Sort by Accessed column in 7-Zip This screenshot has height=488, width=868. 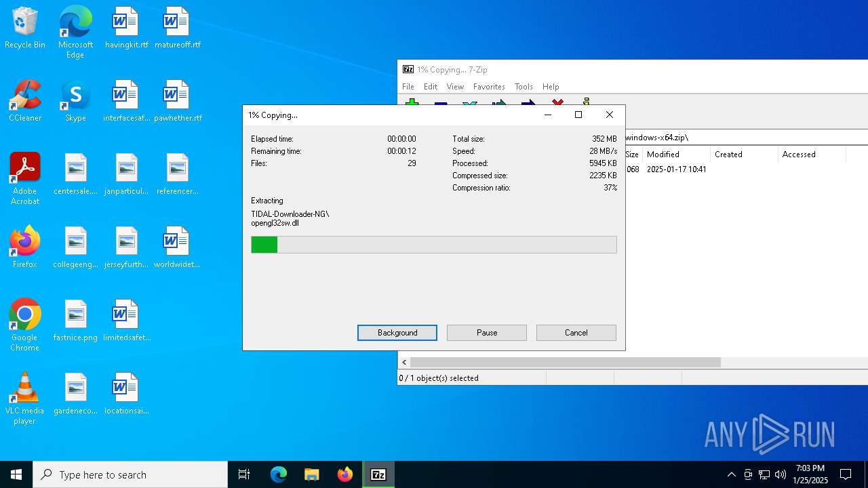(x=812, y=155)
